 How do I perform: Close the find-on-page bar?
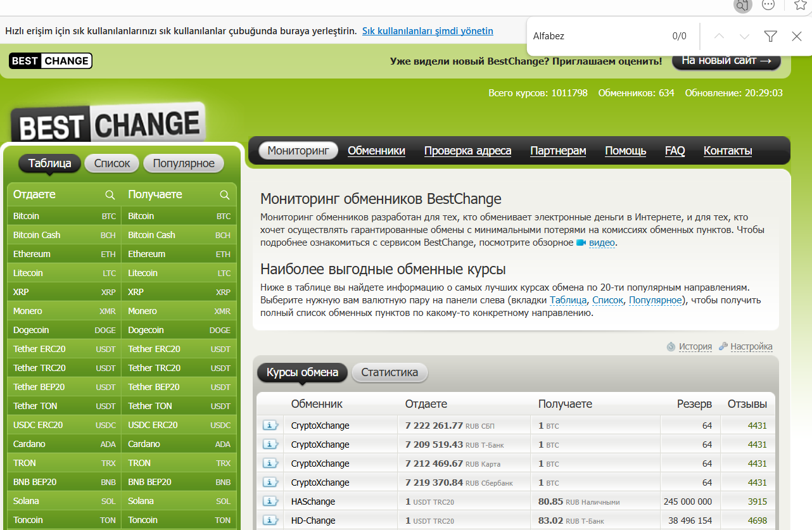coord(797,36)
